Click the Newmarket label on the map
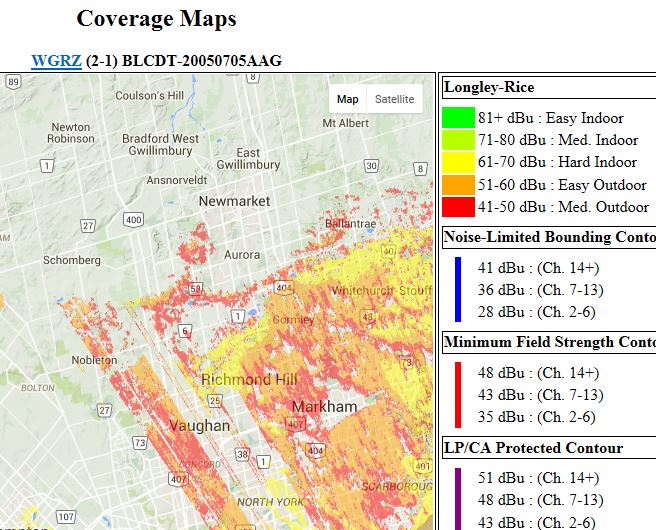Screen dimensions: 656x530 coord(234,201)
